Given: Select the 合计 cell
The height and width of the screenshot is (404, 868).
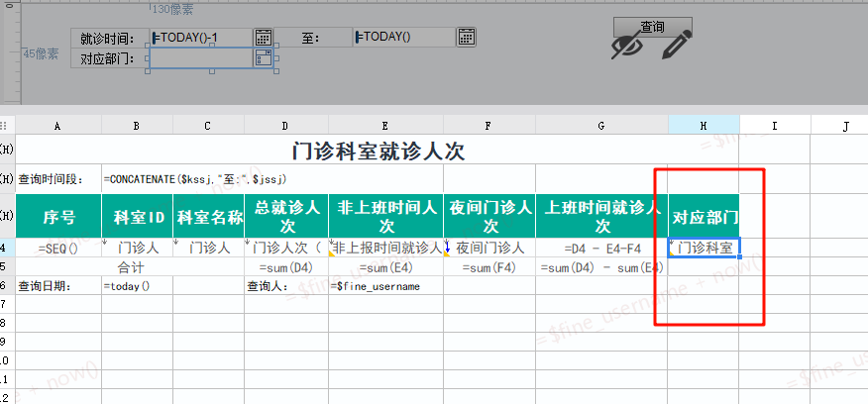Looking at the screenshot, I should pyautogui.click(x=130, y=267).
